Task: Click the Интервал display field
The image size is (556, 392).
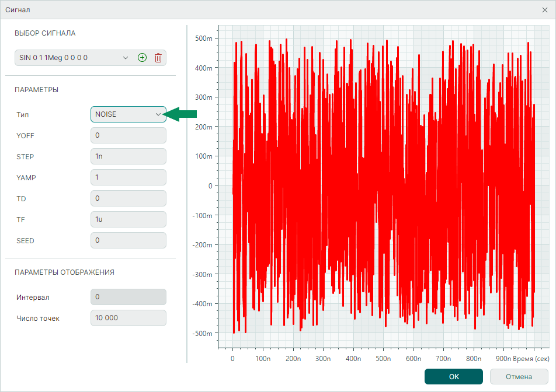Action: (128, 297)
